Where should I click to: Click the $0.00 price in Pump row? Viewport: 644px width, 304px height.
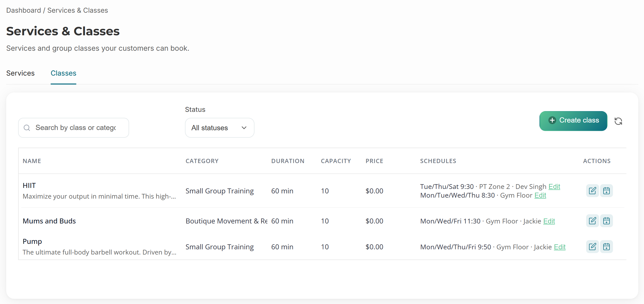click(x=374, y=247)
